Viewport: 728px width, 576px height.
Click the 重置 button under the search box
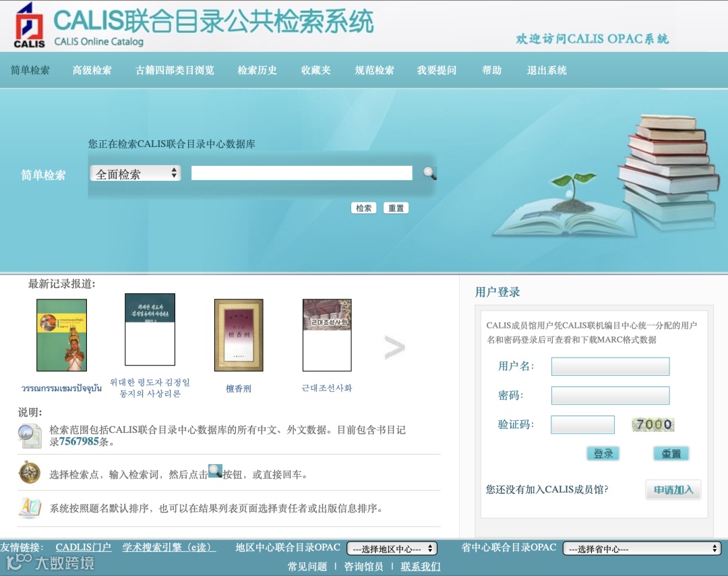396,208
